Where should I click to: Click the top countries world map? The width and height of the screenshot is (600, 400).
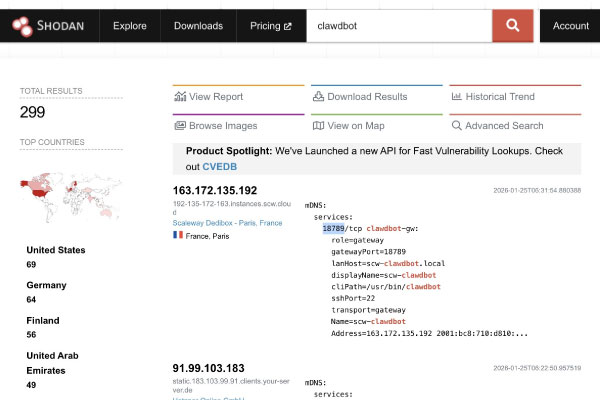click(71, 197)
